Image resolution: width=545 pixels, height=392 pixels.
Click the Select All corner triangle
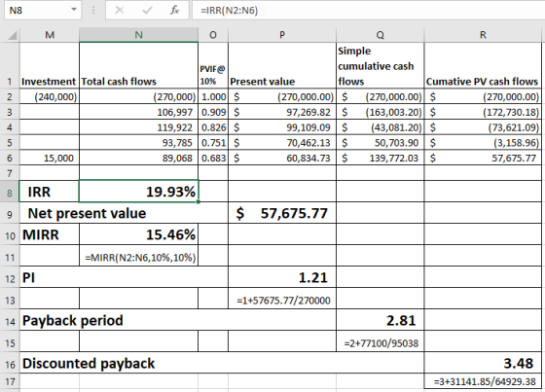click(x=12, y=35)
